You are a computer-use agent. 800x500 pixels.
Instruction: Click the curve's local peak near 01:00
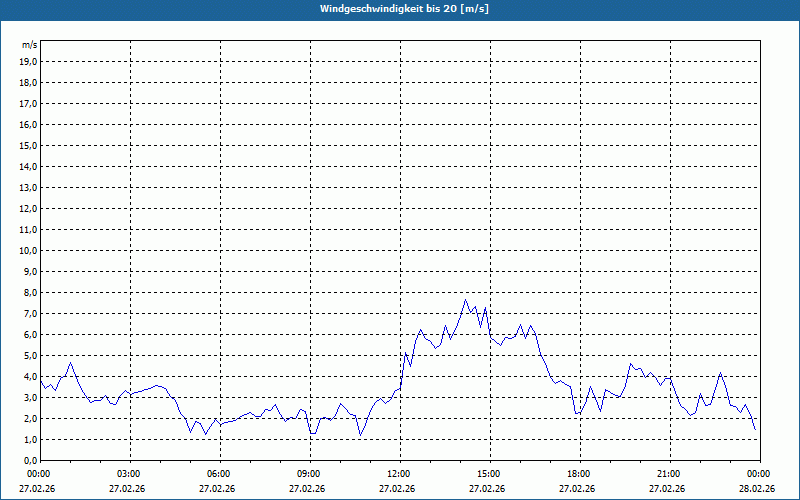coord(70,362)
